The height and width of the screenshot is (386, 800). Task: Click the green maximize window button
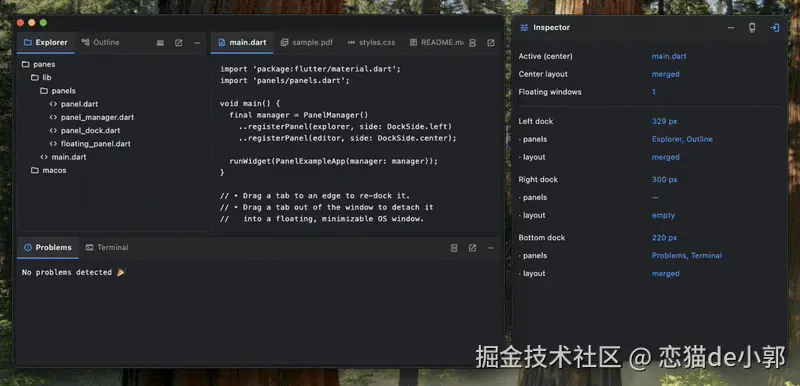pyautogui.click(x=43, y=22)
